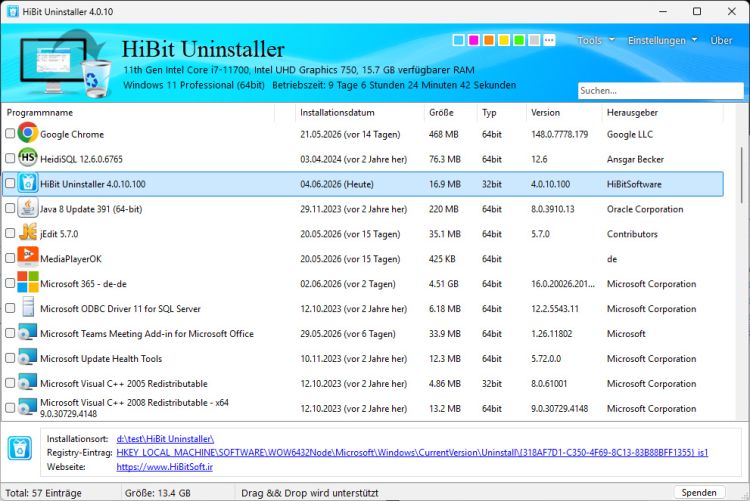Click the Visual C++ 2008 Redistributable icon

tap(28, 407)
